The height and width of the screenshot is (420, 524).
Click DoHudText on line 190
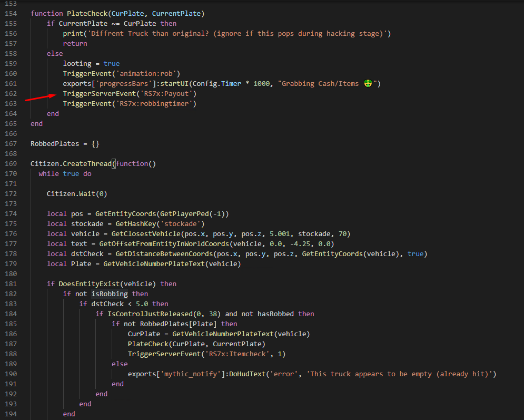(x=248, y=374)
